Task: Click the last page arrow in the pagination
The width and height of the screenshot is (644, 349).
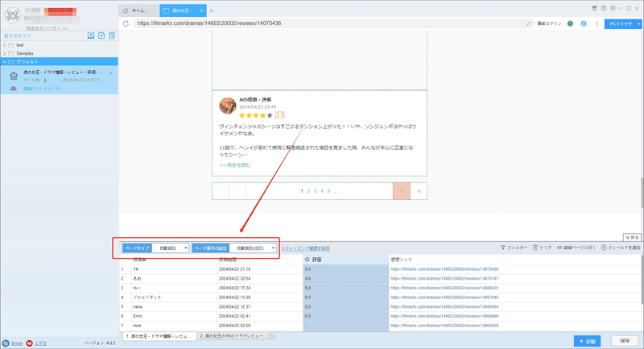Action: point(419,191)
